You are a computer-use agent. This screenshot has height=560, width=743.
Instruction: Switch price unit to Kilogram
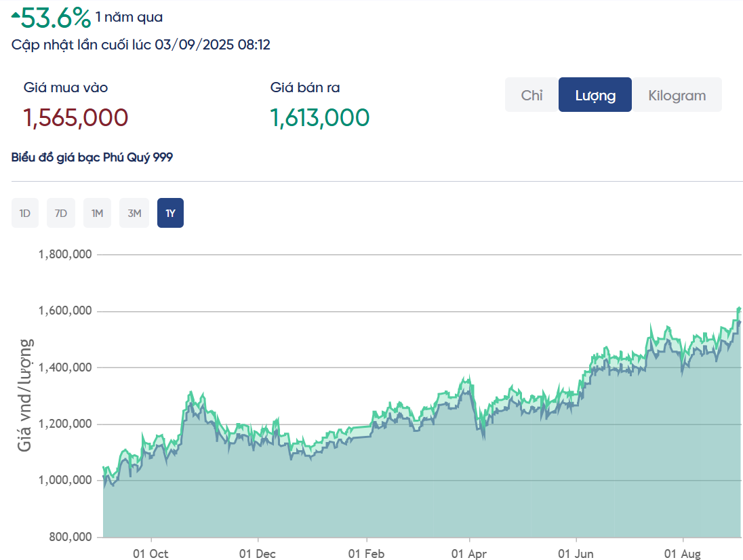pyautogui.click(x=677, y=95)
